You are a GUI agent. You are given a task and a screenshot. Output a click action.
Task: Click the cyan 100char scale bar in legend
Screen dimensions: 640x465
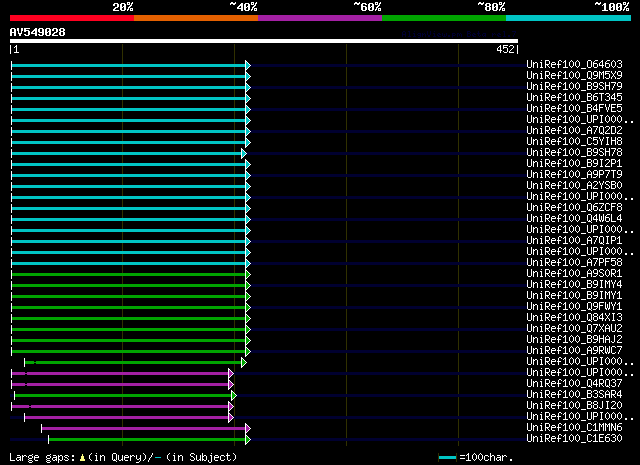[447, 458]
